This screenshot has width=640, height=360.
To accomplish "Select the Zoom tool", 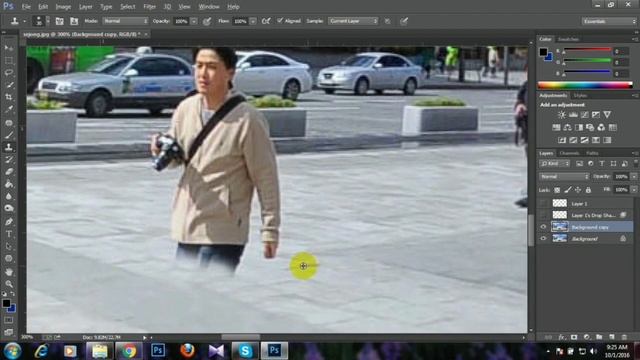I will click(9, 284).
